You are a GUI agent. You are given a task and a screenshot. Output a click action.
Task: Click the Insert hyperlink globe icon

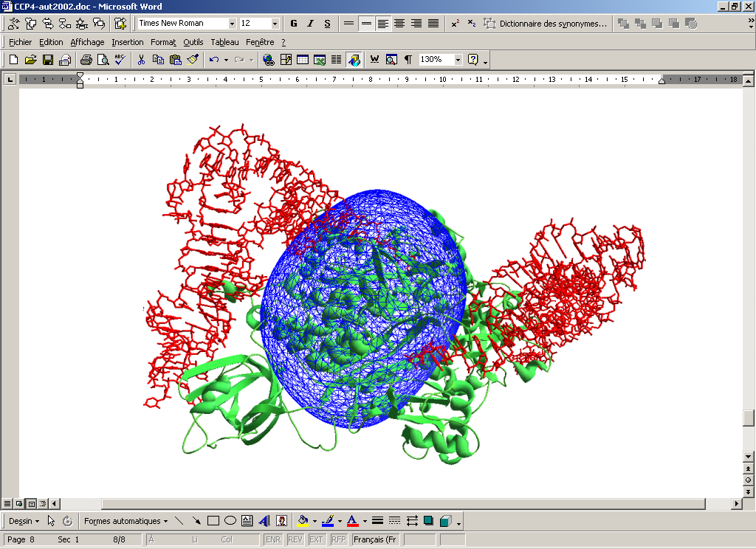tap(268, 60)
